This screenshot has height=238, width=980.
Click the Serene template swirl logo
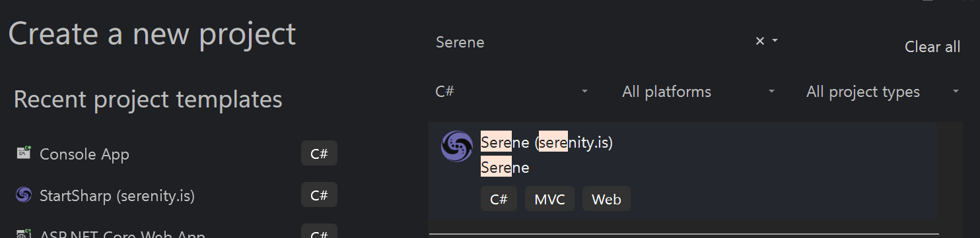click(x=457, y=146)
